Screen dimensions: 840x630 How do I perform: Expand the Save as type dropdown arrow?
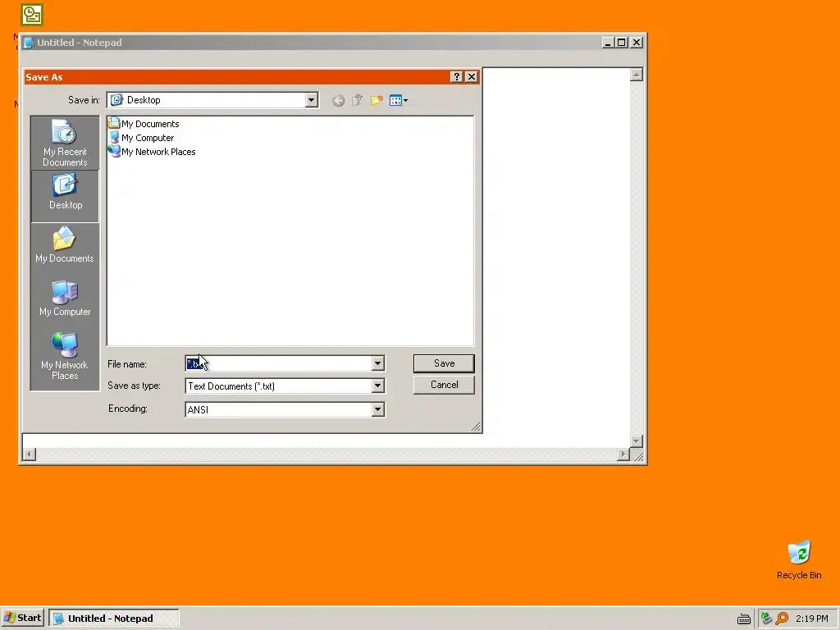pos(377,386)
